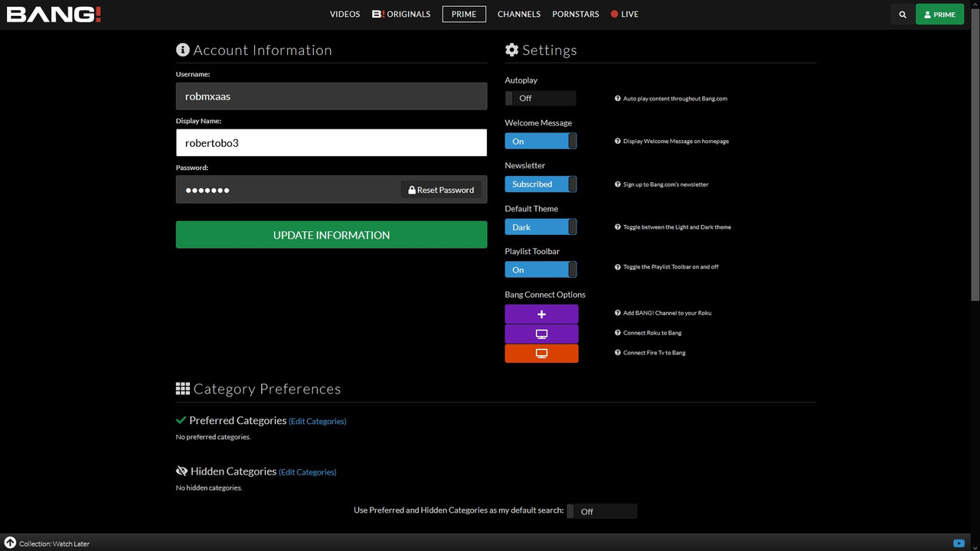Image resolution: width=980 pixels, height=551 pixels.
Task: Toggle the Newsletter Subscribed switch
Action: pos(541,184)
